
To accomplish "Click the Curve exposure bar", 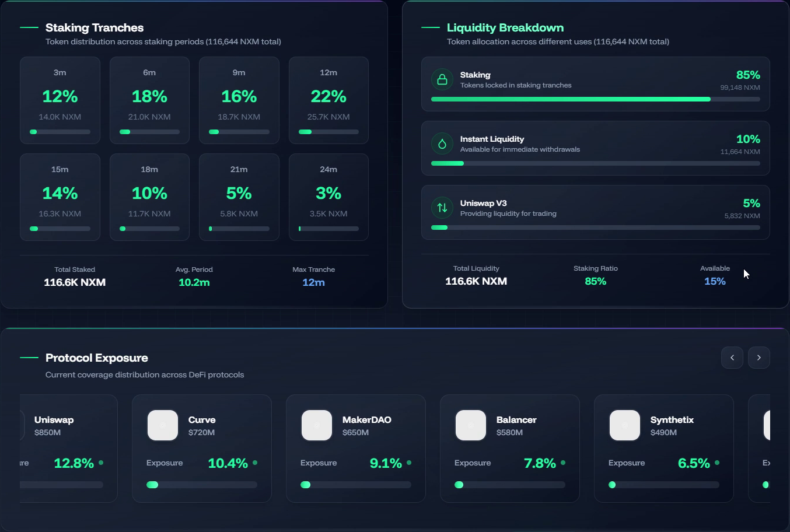I will click(x=202, y=485).
